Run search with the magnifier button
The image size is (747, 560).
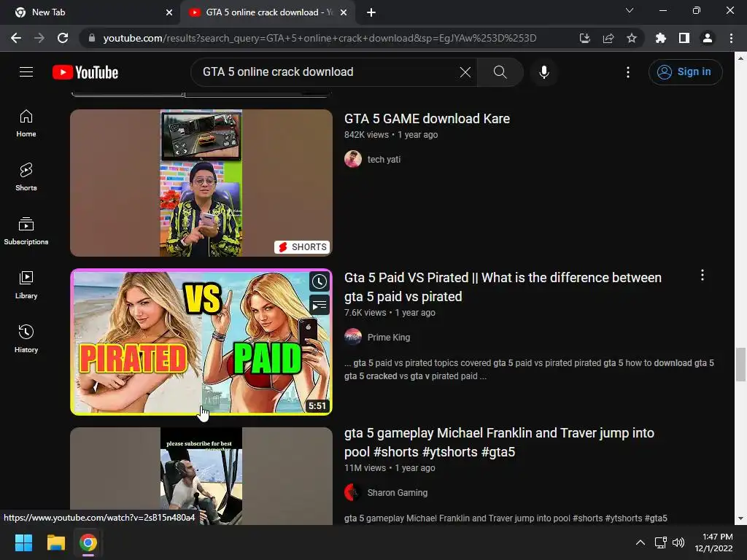(x=500, y=72)
